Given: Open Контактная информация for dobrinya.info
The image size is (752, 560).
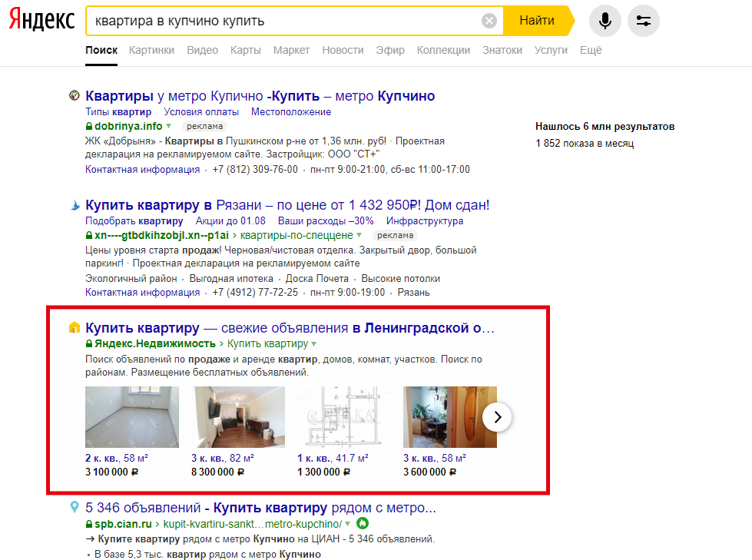Looking at the screenshot, I should click(142, 169).
